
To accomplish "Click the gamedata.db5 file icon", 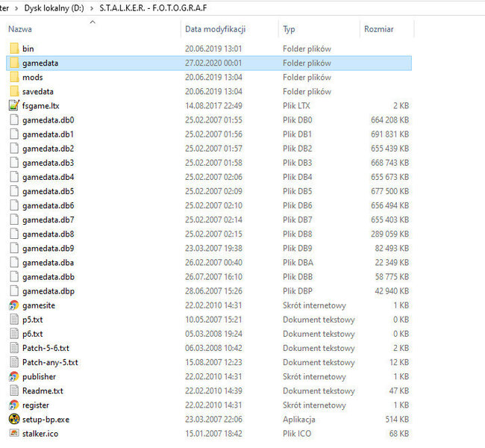I will pyautogui.click(x=14, y=191).
